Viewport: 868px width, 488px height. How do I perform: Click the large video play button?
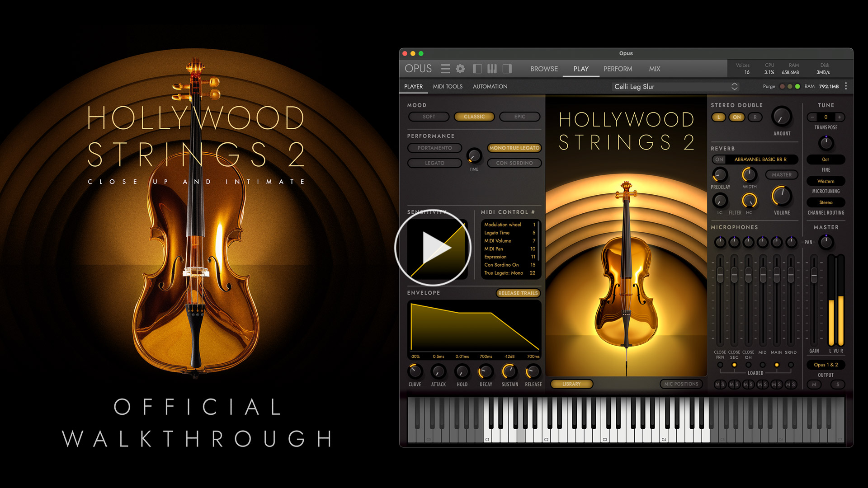[433, 247]
